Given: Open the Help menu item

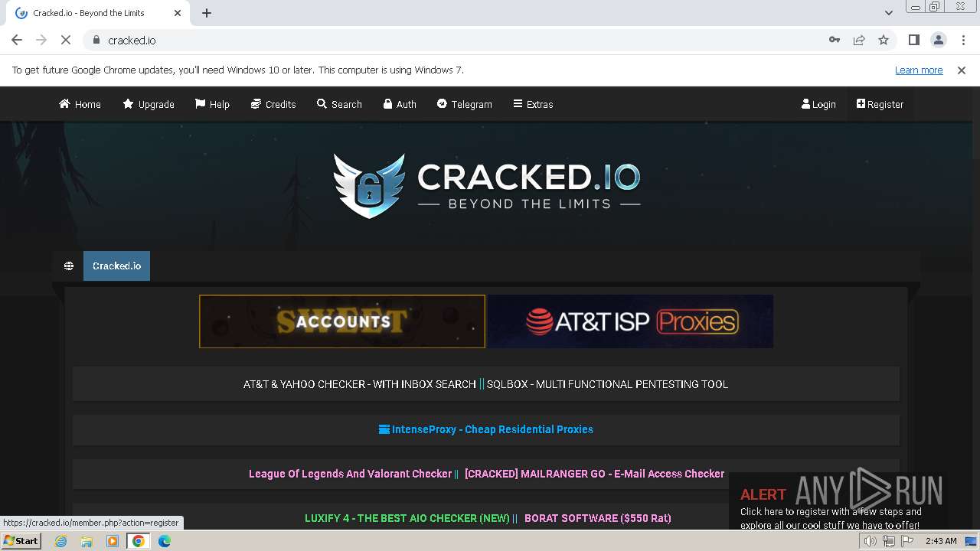Looking at the screenshot, I should coord(212,104).
